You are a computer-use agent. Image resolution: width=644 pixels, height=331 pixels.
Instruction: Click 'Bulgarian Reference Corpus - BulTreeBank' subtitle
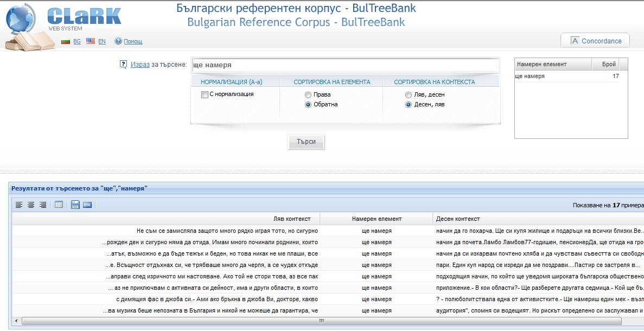click(x=296, y=22)
